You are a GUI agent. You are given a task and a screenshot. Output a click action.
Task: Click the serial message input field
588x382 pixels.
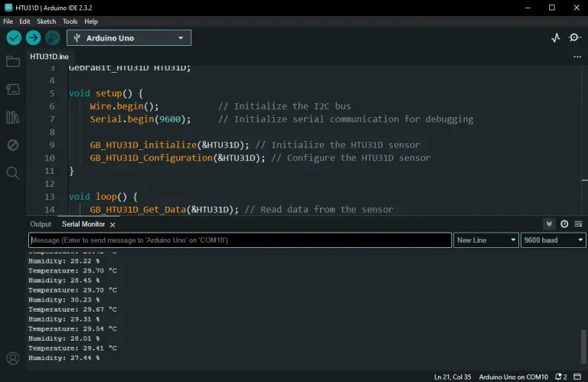click(x=240, y=240)
